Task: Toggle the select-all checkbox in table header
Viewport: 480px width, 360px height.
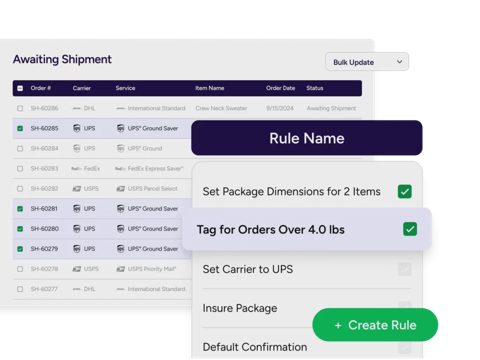Action: pyautogui.click(x=20, y=88)
